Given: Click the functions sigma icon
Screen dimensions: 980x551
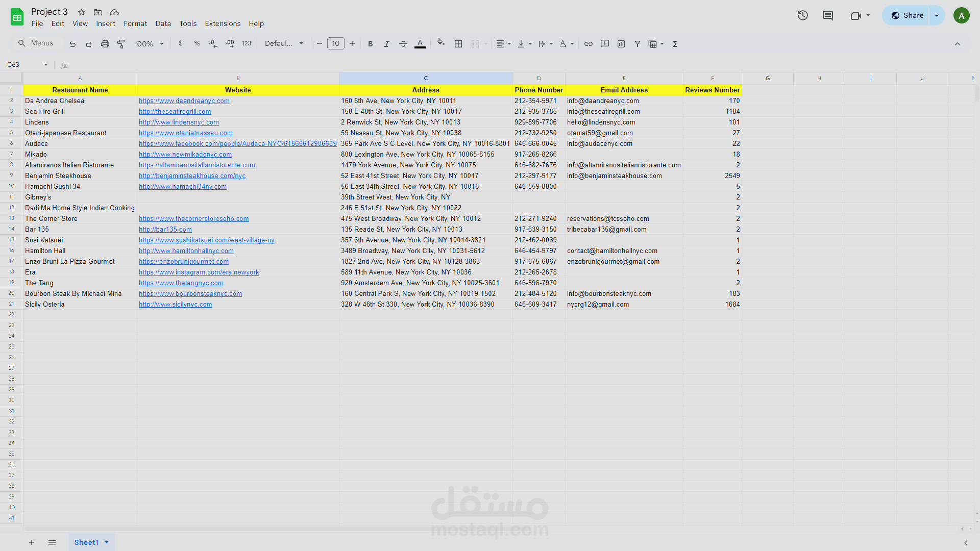Looking at the screenshot, I should click(675, 44).
